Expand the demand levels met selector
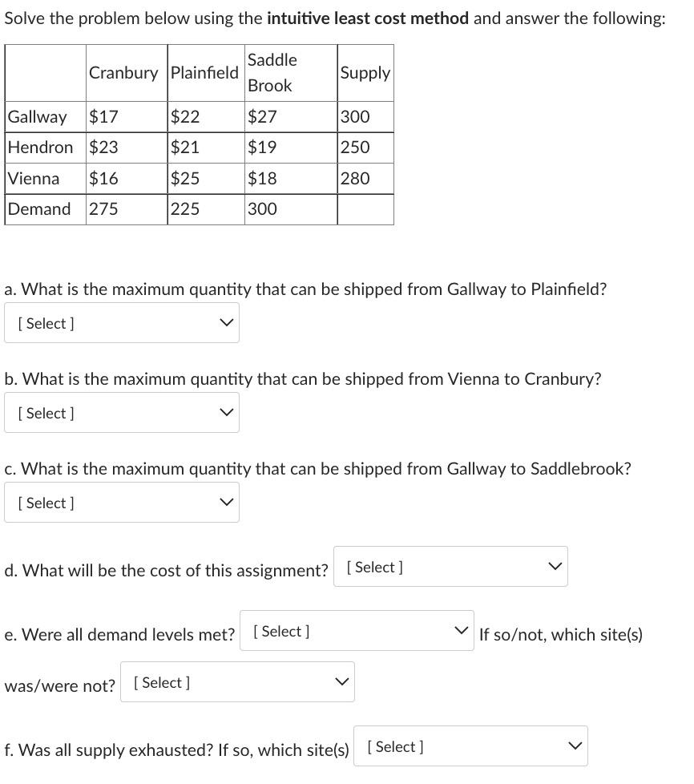The height and width of the screenshot is (784, 694). click(356, 630)
